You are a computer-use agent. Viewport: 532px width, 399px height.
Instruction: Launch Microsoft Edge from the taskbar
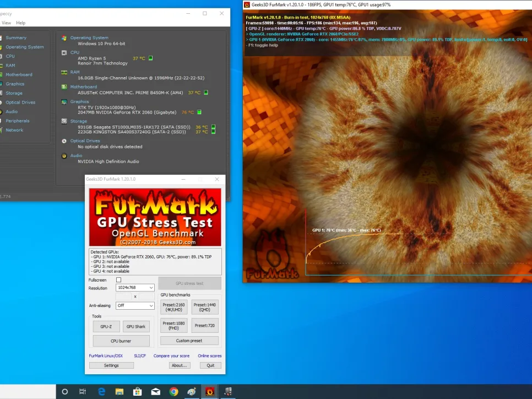click(x=101, y=391)
